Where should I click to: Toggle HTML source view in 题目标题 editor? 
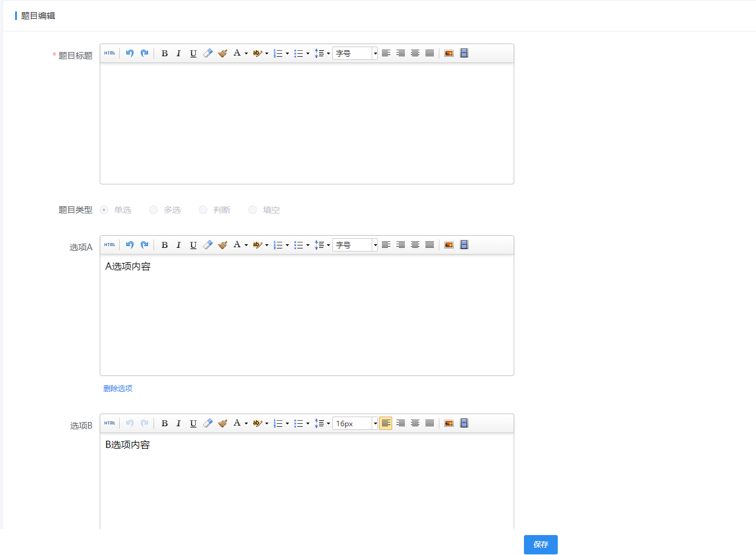(109, 53)
